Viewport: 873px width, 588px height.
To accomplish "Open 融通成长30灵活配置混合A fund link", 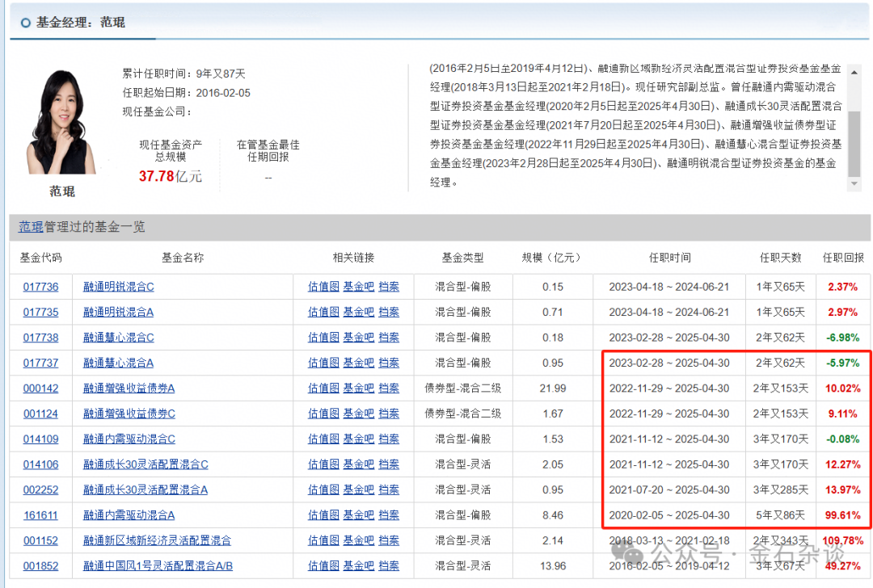I will point(145,490).
